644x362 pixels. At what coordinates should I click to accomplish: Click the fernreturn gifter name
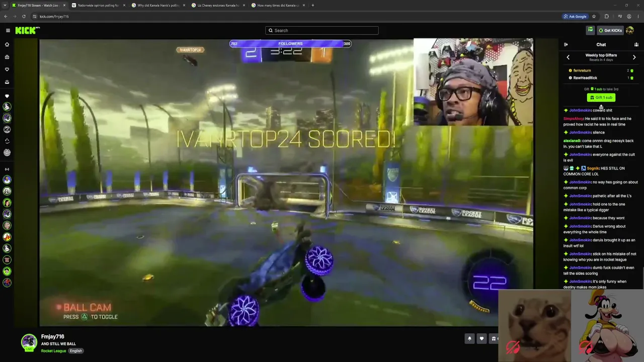582,70
